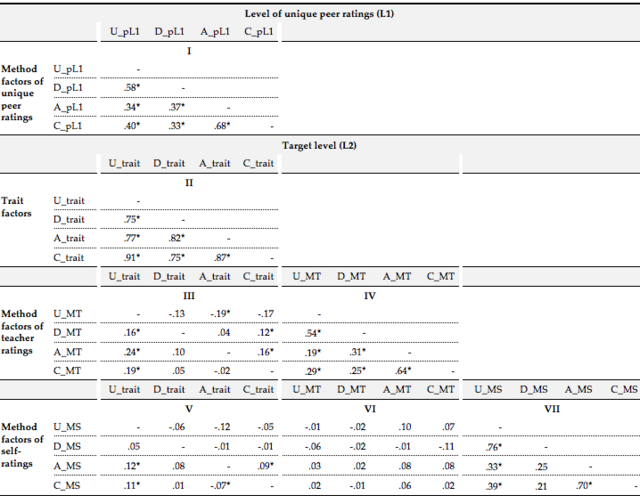Click 'Method factors of teacher ratings' label
Screen dimensions: 640x496
22,332
